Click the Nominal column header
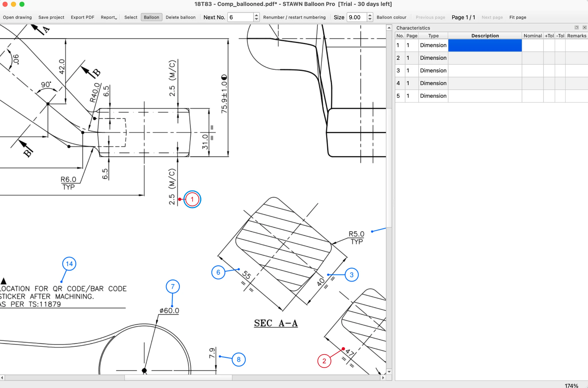Image resolution: width=588 pixels, height=388 pixels. coord(533,36)
